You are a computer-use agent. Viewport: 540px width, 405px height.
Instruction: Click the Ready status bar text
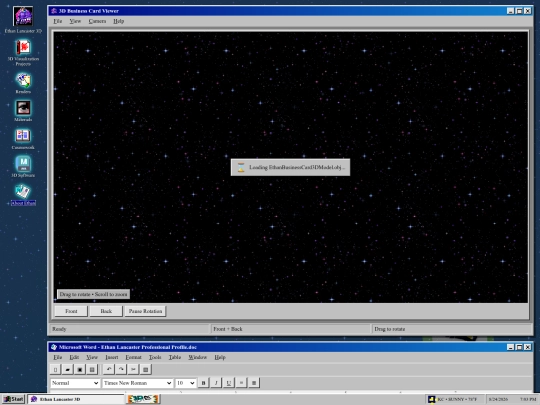[59, 329]
